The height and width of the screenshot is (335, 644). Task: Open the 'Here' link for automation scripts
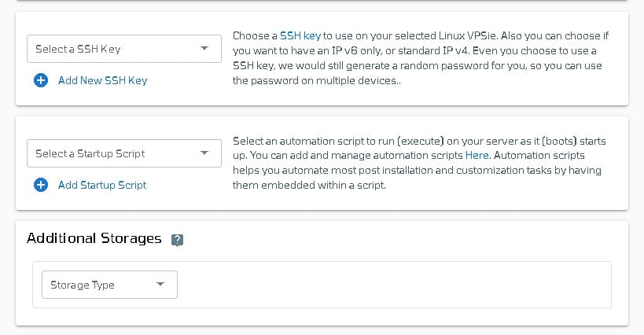(x=477, y=156)
